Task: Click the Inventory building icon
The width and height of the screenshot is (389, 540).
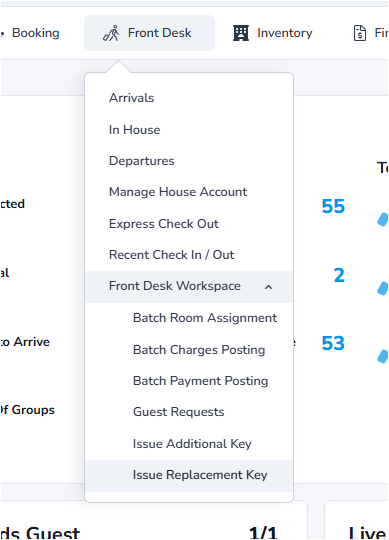Action: tap(241, 33)
